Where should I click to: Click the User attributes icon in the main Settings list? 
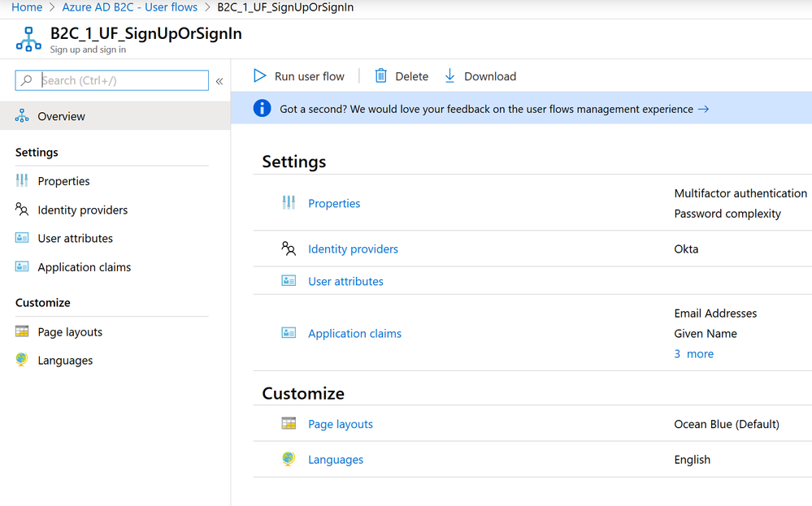coord(289,281)
